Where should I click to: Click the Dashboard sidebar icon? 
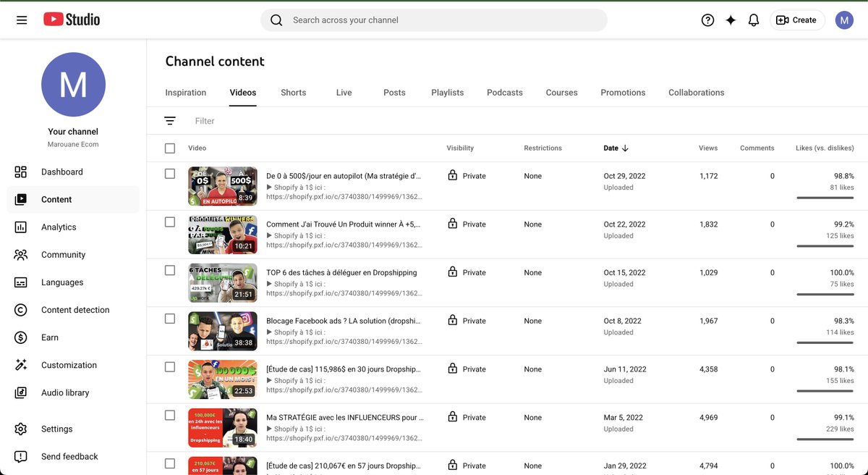[x=21, y=172]
